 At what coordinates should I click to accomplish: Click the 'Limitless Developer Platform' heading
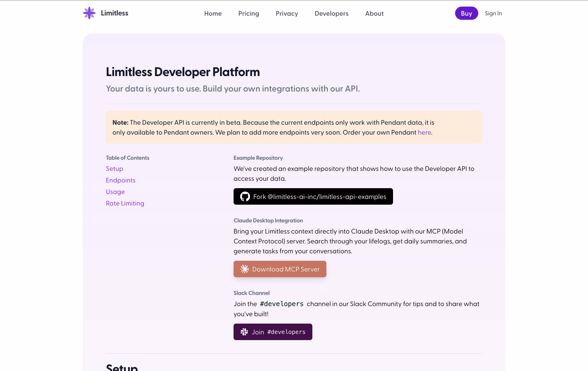(x=183, y=72)
